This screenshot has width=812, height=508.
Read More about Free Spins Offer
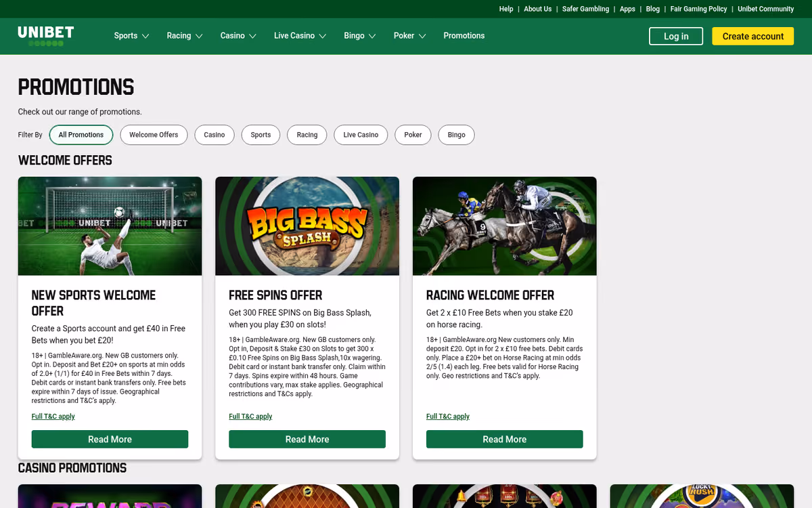(x=307, y=439)
